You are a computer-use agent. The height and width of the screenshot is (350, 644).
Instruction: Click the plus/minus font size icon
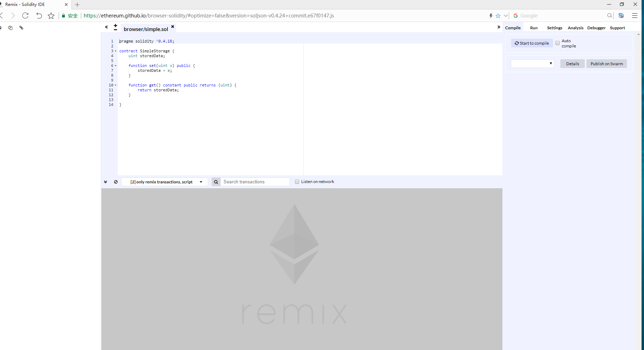coord(115,27)
